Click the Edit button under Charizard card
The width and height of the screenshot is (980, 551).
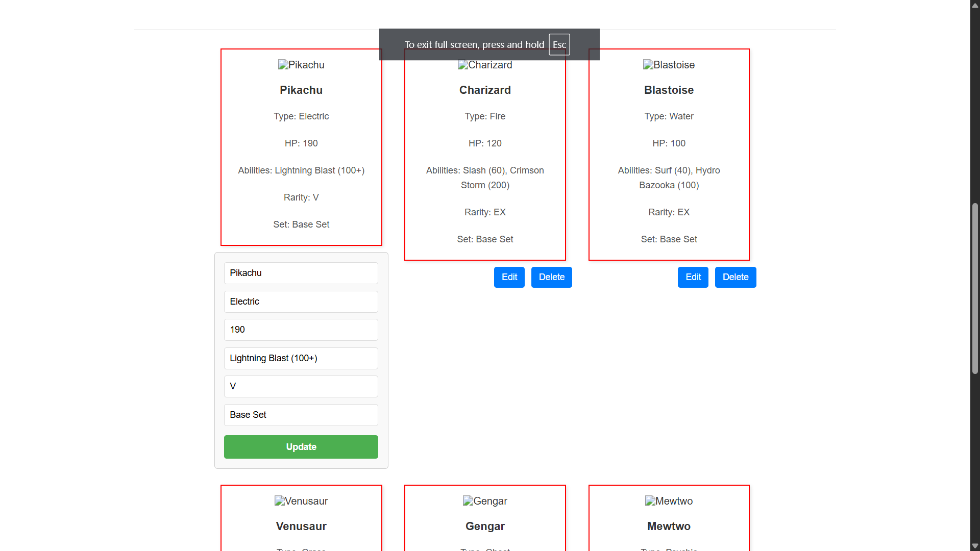509,277
